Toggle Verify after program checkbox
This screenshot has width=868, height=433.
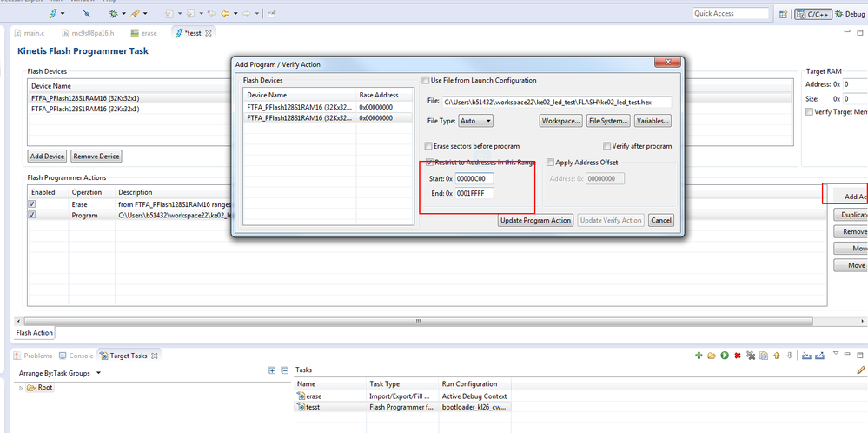606,146
